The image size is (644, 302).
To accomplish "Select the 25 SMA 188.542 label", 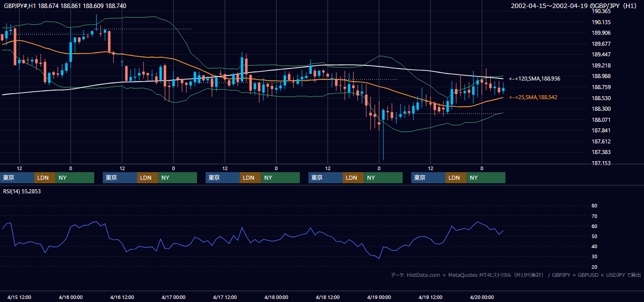I will tap(533, 97).
